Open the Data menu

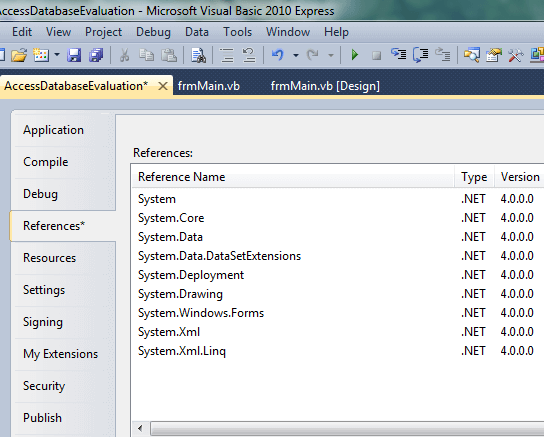click(197, 32)
